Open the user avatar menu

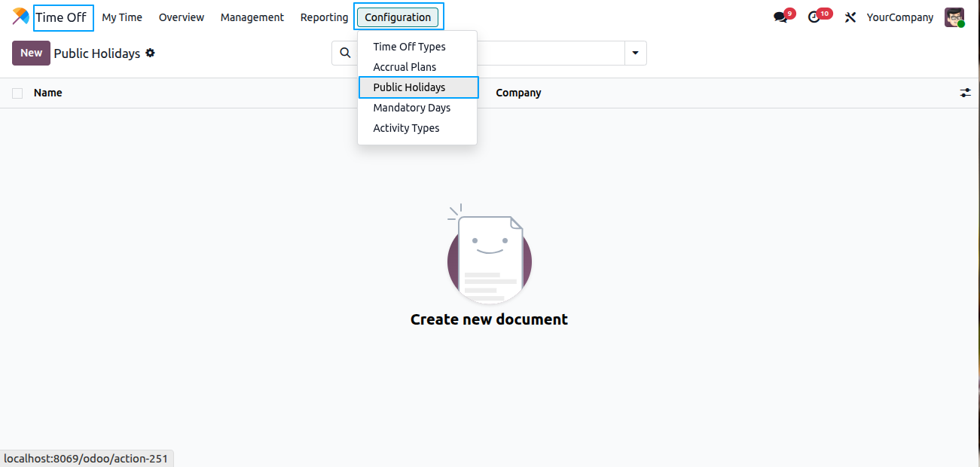coord(954,17)
